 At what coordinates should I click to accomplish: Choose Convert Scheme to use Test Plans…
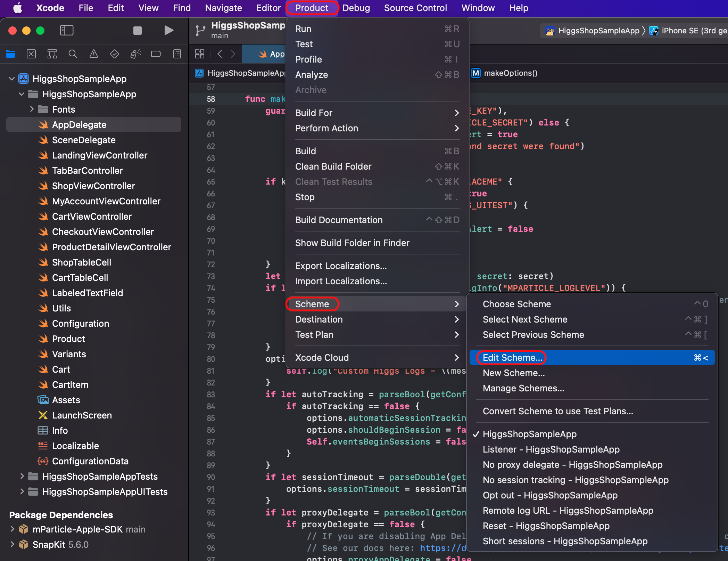pyautogui.click(x=592, y=411)
